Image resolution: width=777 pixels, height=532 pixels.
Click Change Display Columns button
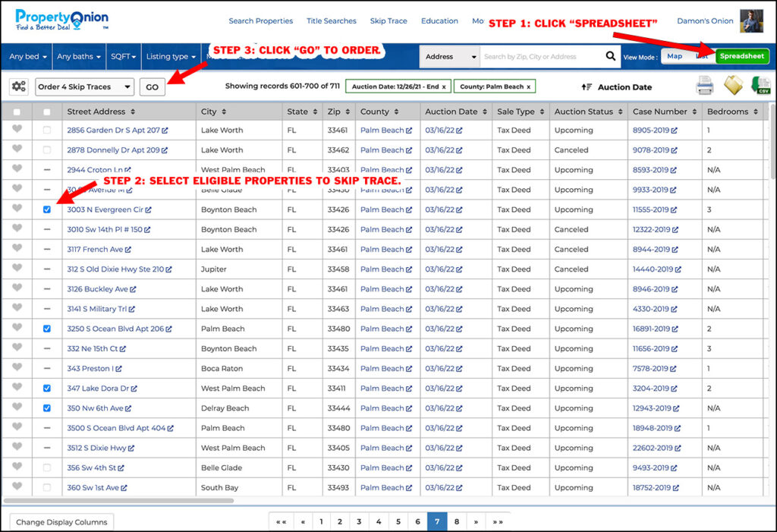61,521
